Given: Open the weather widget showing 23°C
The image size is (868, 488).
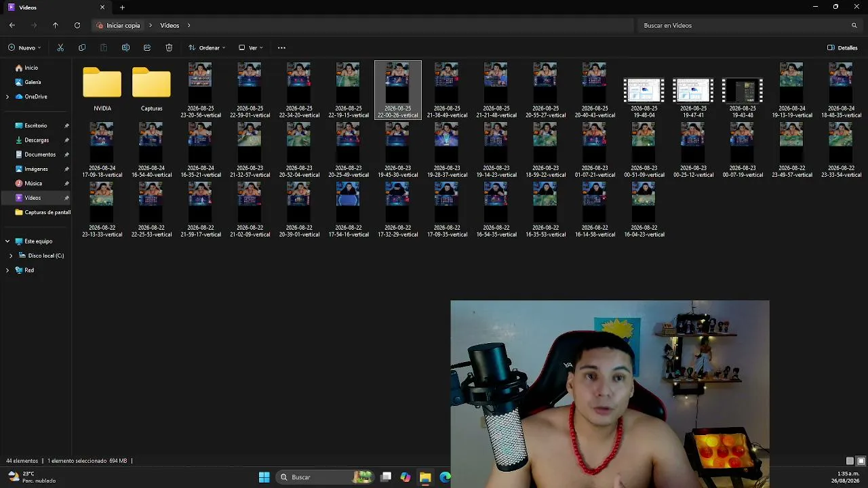Looking at the screenshot, I should click(31, 477).
